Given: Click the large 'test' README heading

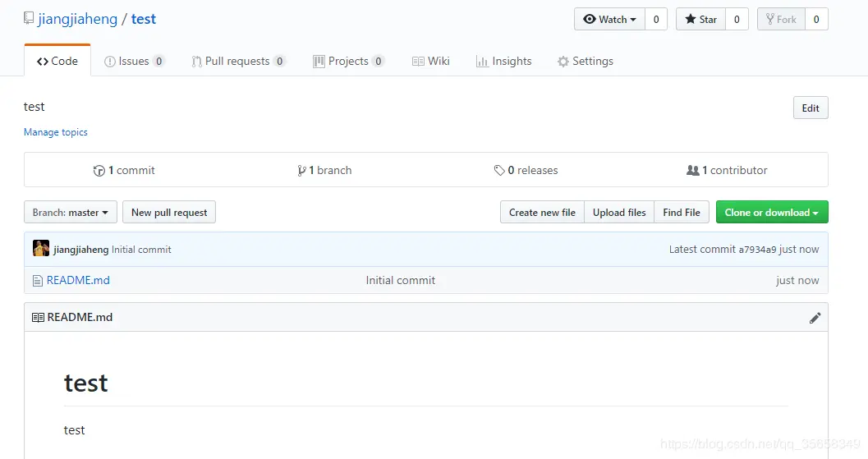Looking at the screenshot, I should click(x=85, y=383).
